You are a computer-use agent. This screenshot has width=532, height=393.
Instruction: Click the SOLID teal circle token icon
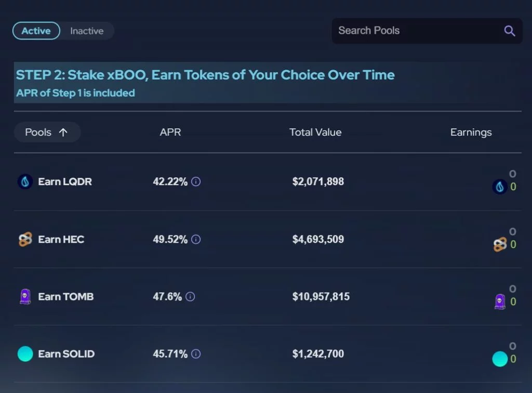point(25,354)
